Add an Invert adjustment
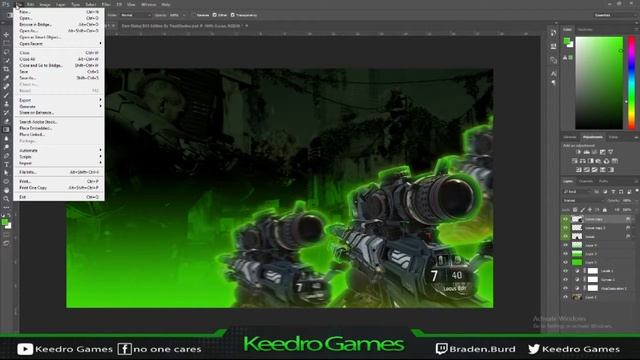 click(x=579, y=169)
